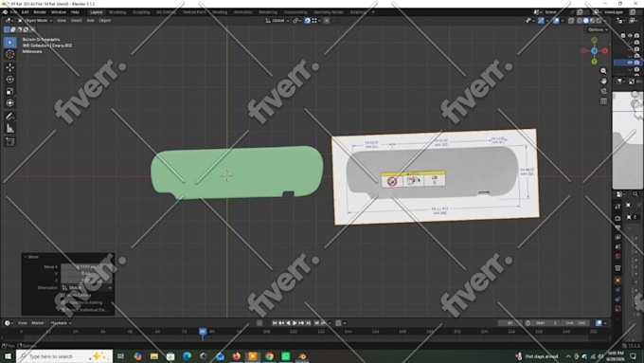Toggle eye visibility on the highlighted outliner row
The width and height of the screenshot is (644, 363).
(x=630, y=63)
